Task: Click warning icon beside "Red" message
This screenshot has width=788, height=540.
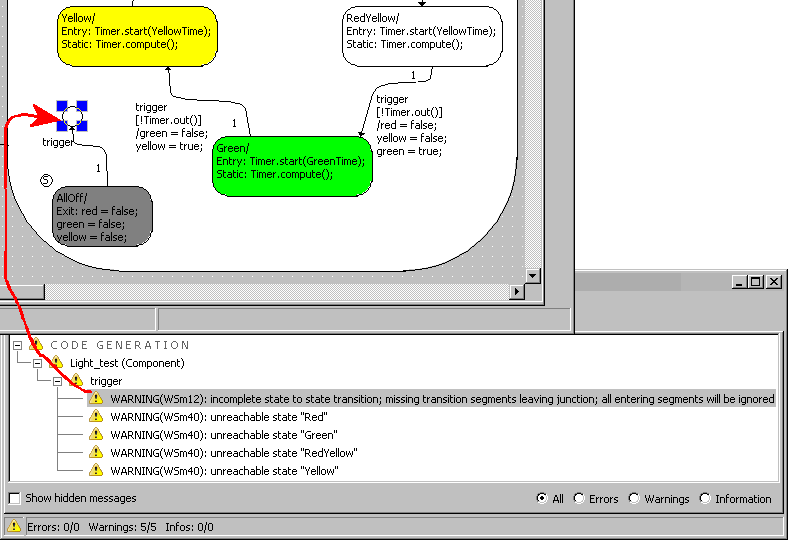Action: (95, 416)
